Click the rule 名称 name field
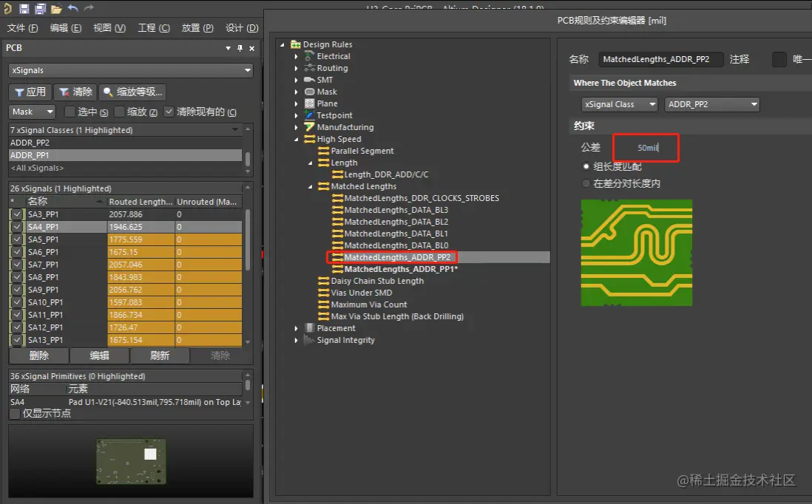The image size is (812, 504). point(661,60)
